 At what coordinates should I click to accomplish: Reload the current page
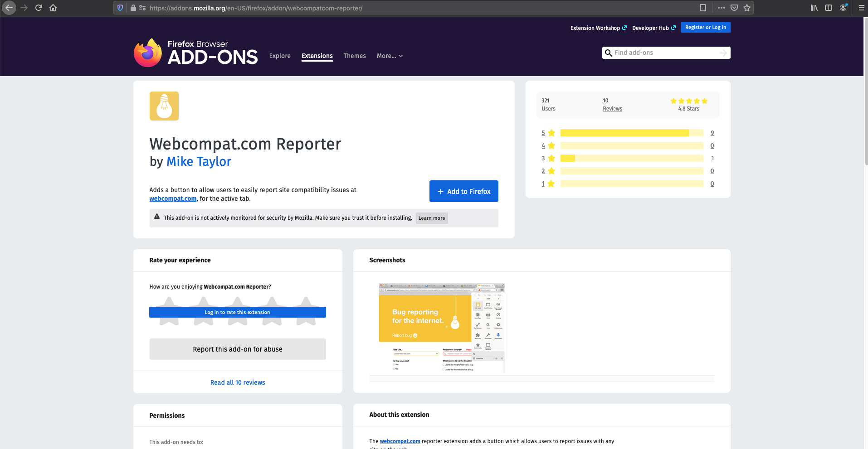coord(39,8)
